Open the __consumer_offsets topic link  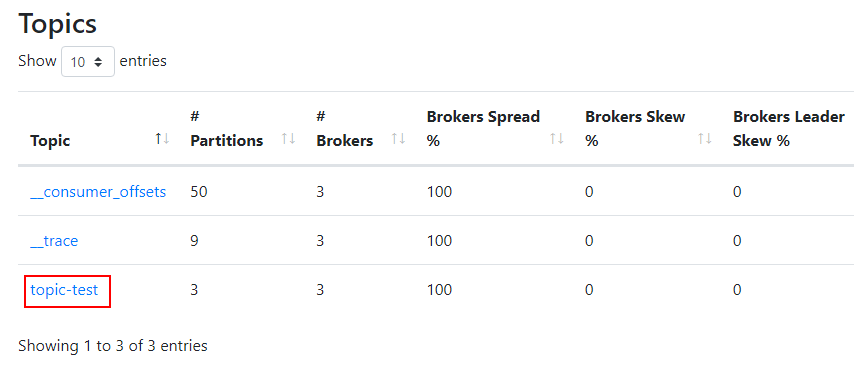(x=98, y=192)
